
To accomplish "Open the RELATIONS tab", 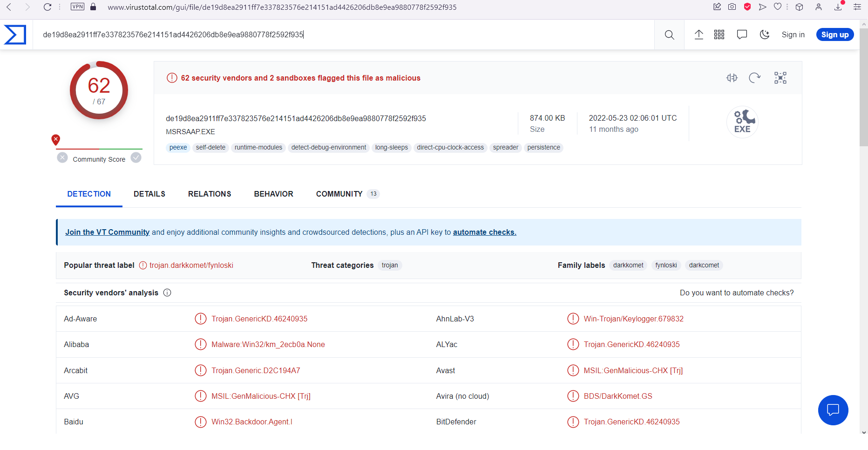I will (x=210, y=194).
